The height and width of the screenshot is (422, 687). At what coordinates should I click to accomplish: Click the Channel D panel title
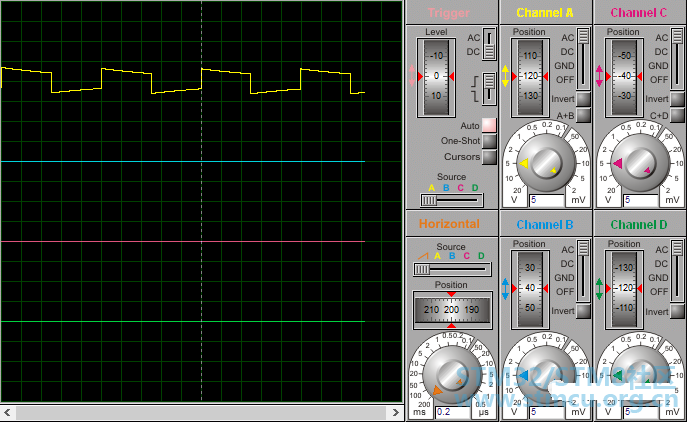tap(639, 225)
